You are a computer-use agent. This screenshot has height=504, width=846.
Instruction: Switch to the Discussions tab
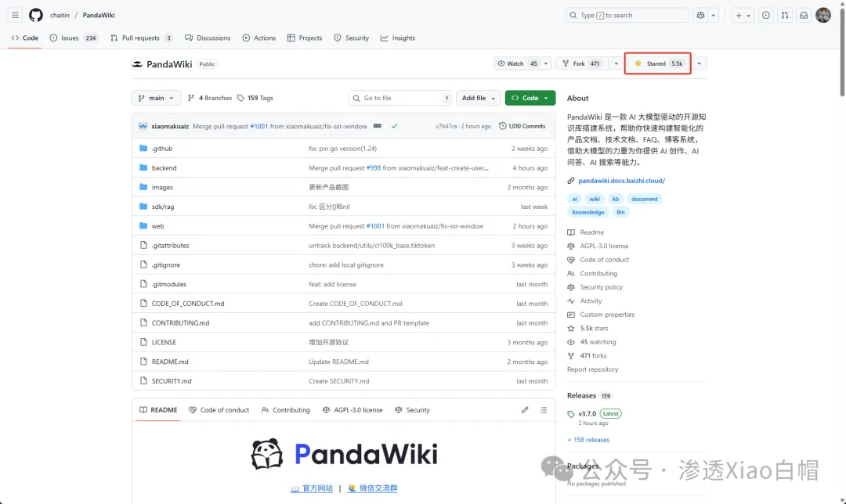point(208,38)
